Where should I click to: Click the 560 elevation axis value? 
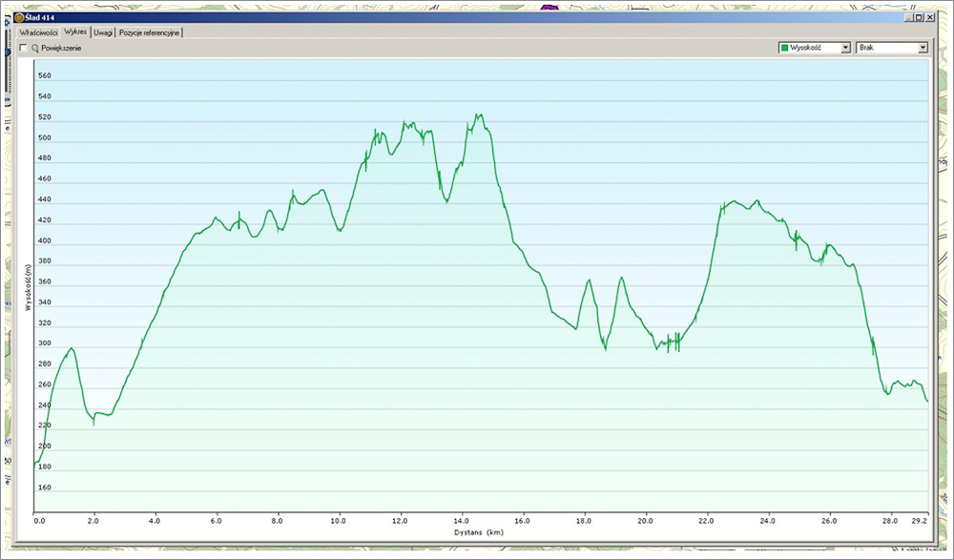point(45,76)
